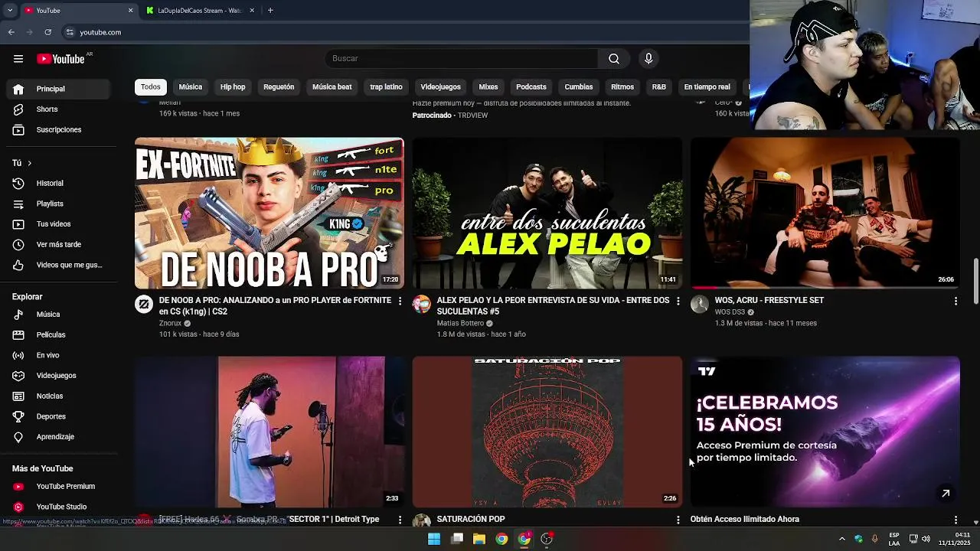Expand the Tú section

22,163
